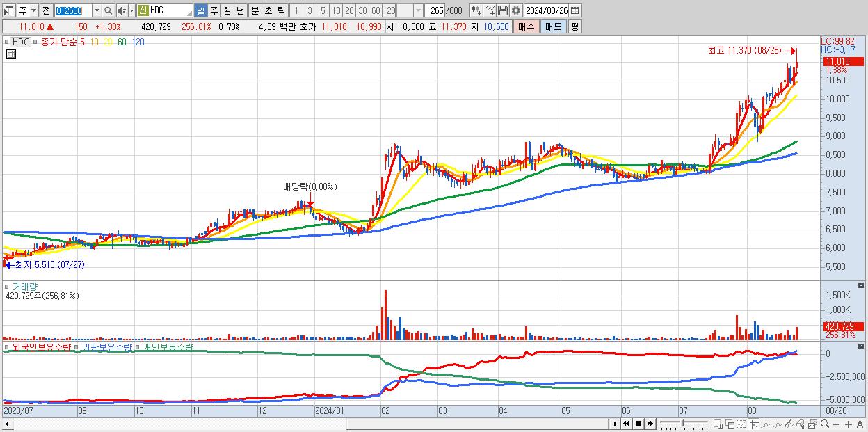Click the candle count field showing 265
Screen dimensions: 868x432
pos(435,10)
